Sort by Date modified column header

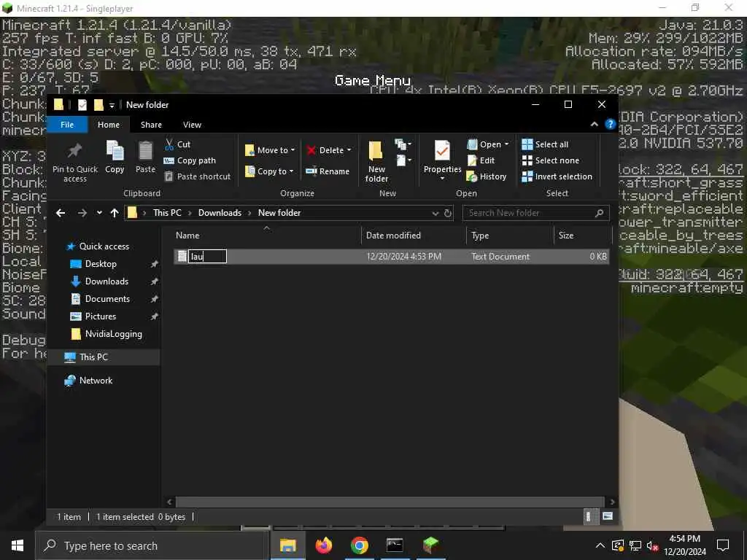click(x=414, y=236)
